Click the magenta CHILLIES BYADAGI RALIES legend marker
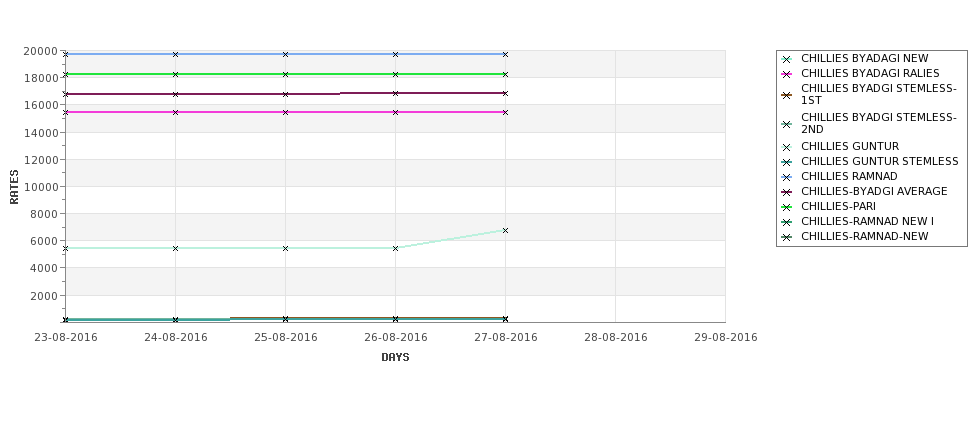 787,74
